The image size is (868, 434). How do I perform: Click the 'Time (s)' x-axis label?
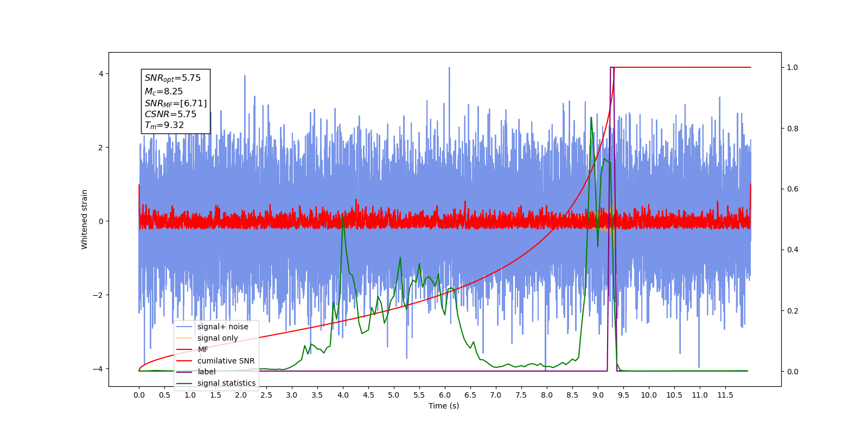[444, 406]
